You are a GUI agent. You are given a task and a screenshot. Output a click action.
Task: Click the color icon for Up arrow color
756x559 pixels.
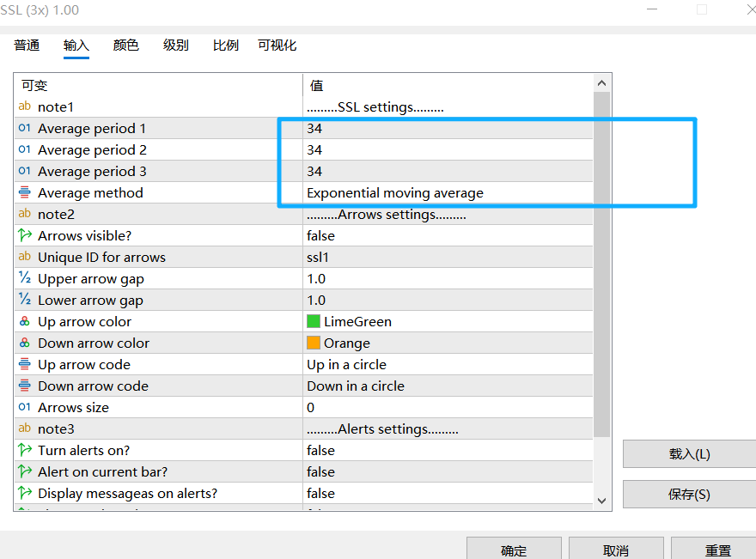click(x=25, y=321)
